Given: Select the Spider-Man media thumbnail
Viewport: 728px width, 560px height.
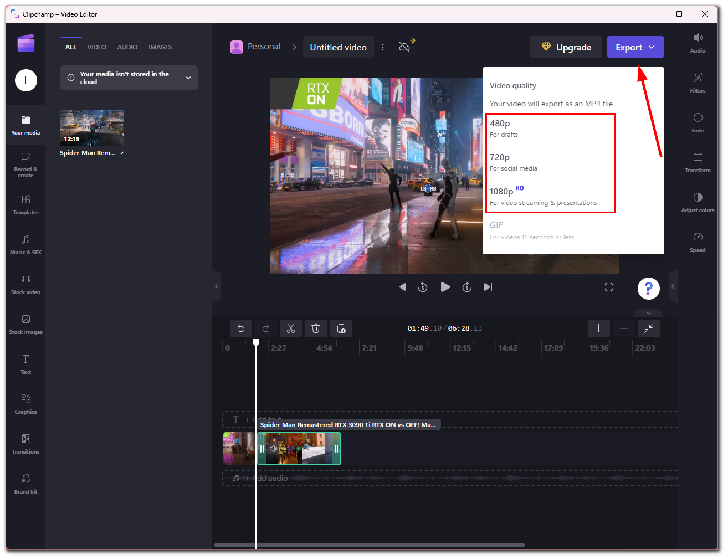Looking at the screenshot, I should coord(92,127).
